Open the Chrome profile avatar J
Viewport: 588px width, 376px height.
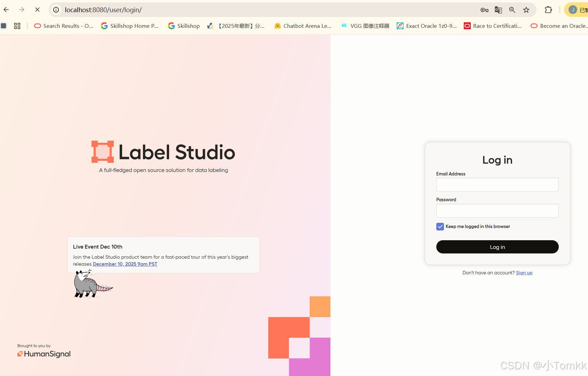click(x=573, y=10)
